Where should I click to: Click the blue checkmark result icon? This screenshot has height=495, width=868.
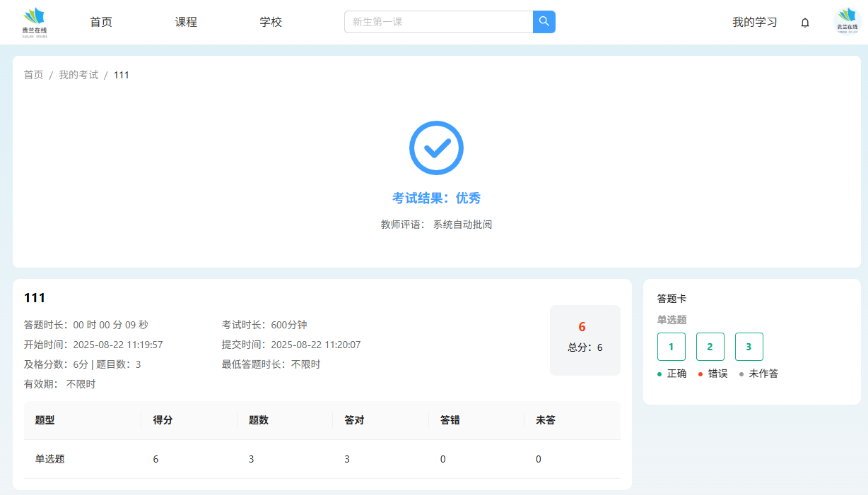[436, 148]
